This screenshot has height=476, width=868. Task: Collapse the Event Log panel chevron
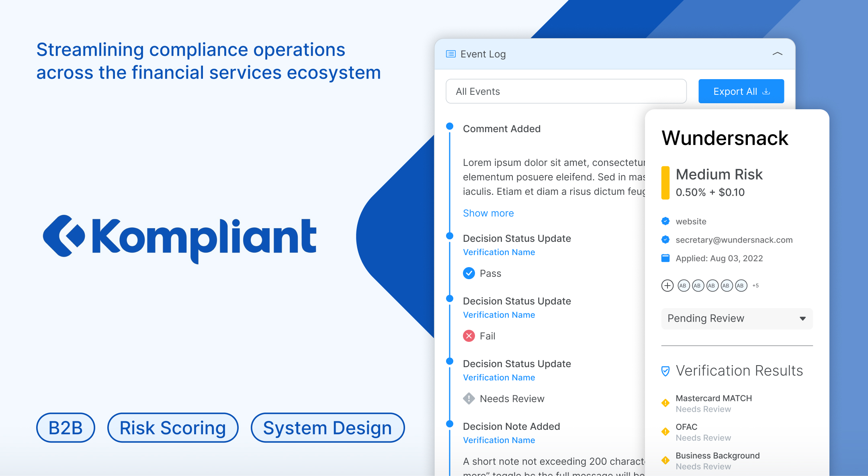click(777, 54)
